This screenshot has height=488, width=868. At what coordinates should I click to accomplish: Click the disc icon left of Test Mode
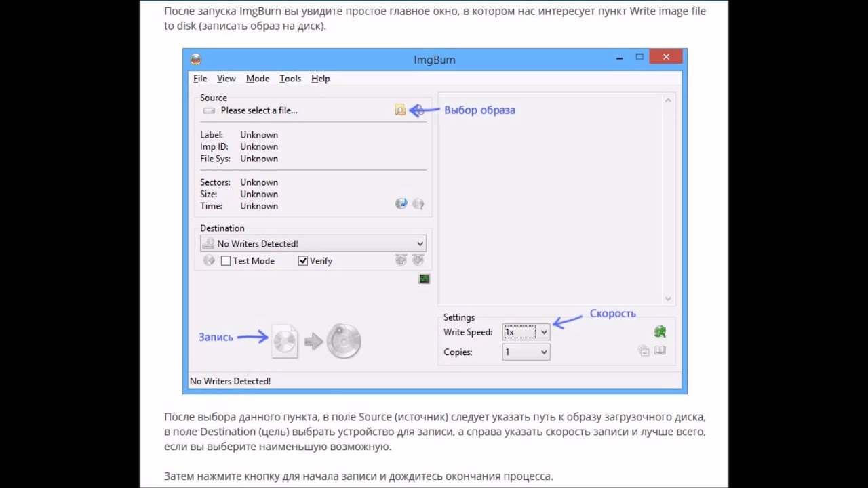coord(209,260)
